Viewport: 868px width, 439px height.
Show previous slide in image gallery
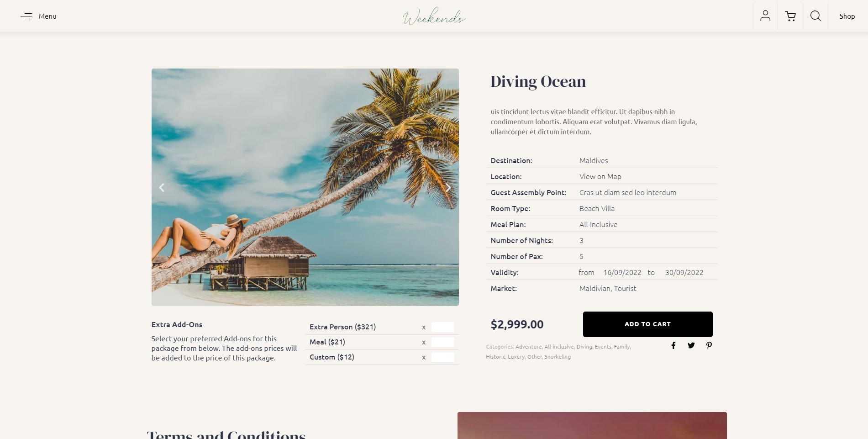[162, 187]
